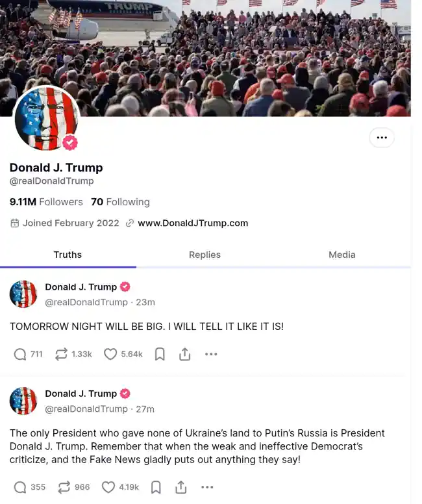The height and width of the screenshot is (504, 422).
Task: Select the Truths tab
Action: (68, 255)
